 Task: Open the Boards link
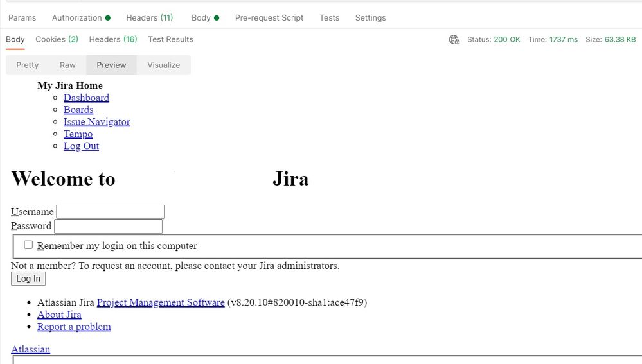click(x=78, y=110)
